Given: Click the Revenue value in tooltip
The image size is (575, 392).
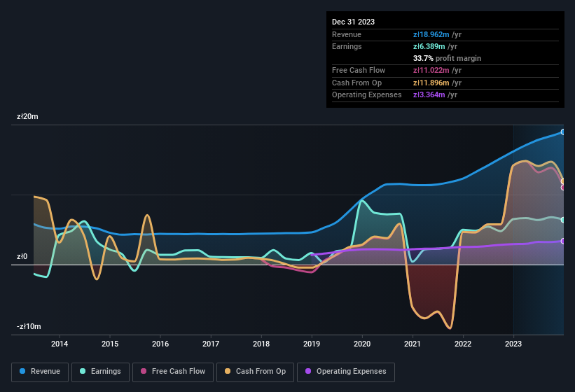Looking at the screenshot, I should point(433,34).
